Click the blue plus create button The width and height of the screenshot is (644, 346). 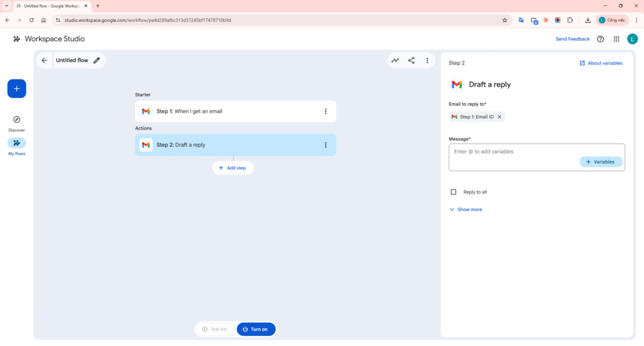[17, 89]
